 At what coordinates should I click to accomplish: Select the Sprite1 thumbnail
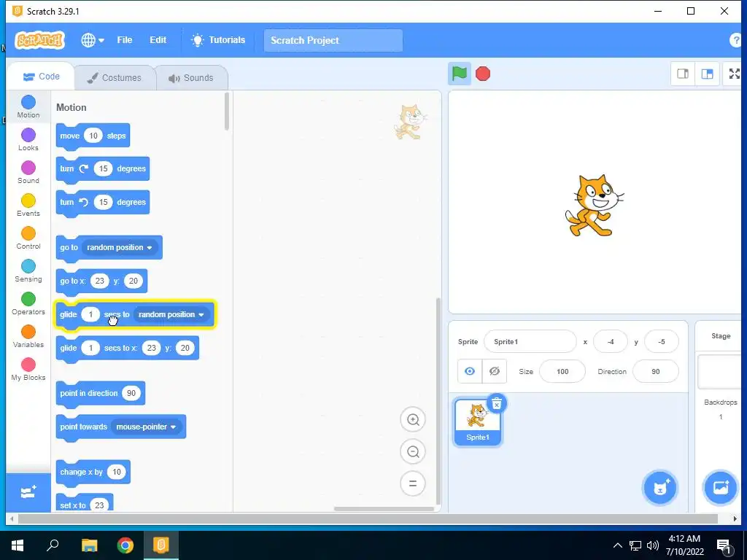[477, 422]
